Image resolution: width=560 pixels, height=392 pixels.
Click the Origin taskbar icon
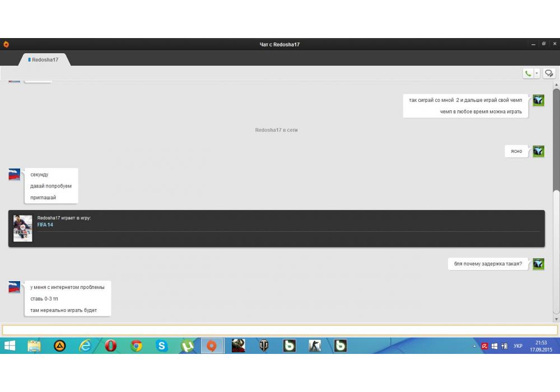point(212,346)
